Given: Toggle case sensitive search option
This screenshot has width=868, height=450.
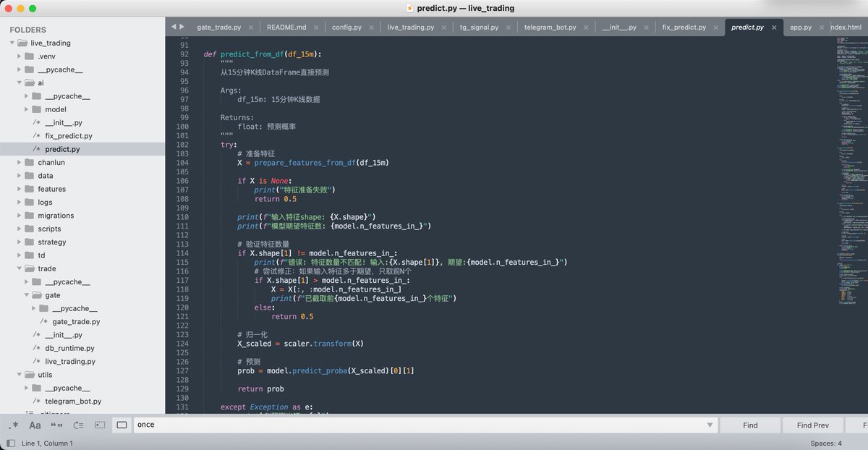Looking at the screenshot, I should pos(35,425).
